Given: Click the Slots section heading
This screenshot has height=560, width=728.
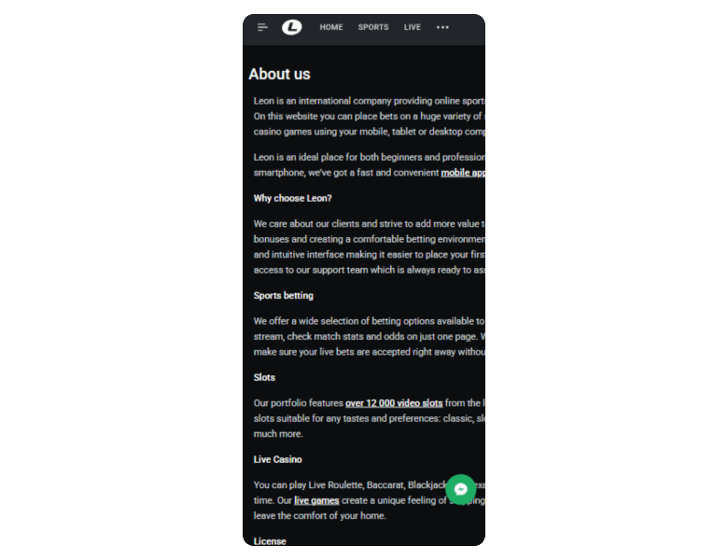Looking at the screenshot, I should pyautogui.click(x=264, y=378).
